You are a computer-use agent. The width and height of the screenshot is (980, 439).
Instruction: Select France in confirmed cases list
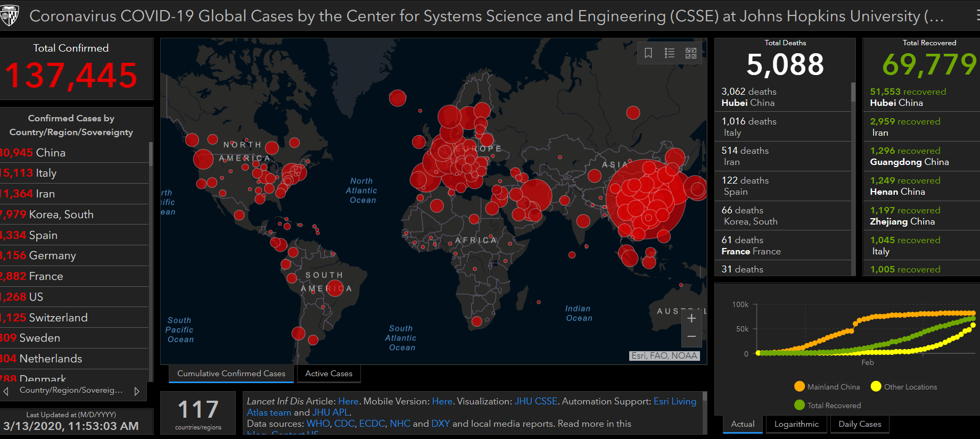(75, 276)
